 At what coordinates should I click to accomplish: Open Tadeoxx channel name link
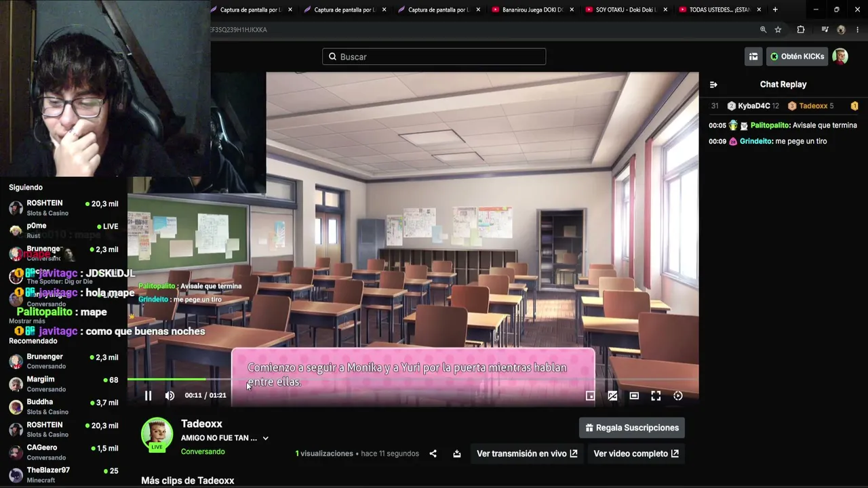coord(201,424)
